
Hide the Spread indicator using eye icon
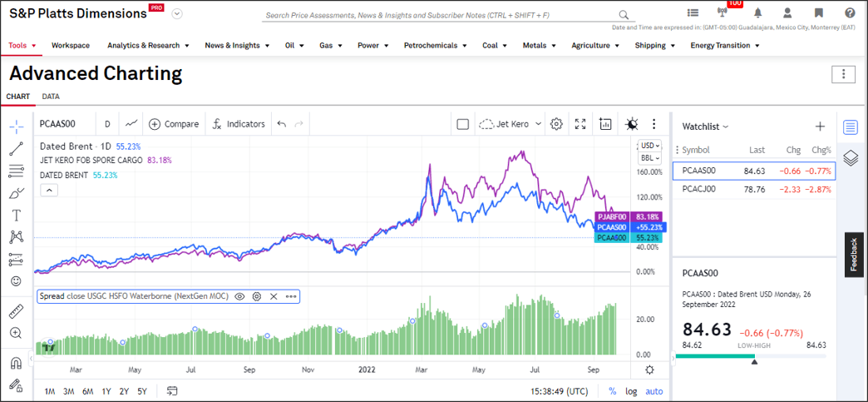click(239, 296)
